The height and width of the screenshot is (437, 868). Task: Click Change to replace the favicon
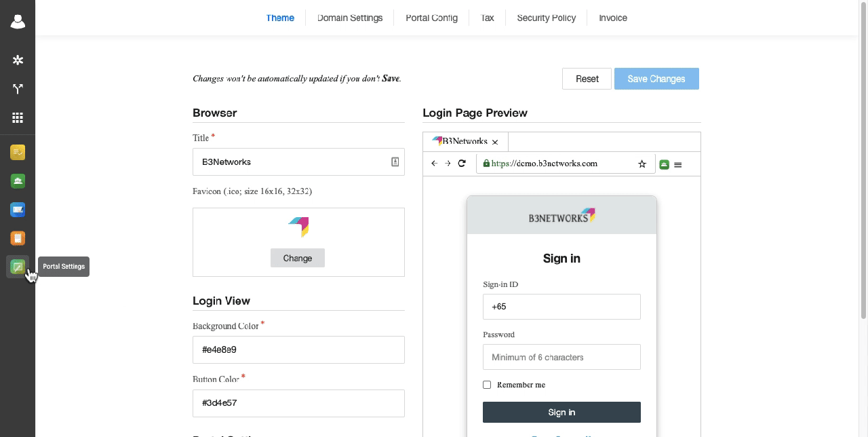tap(298, 258)
